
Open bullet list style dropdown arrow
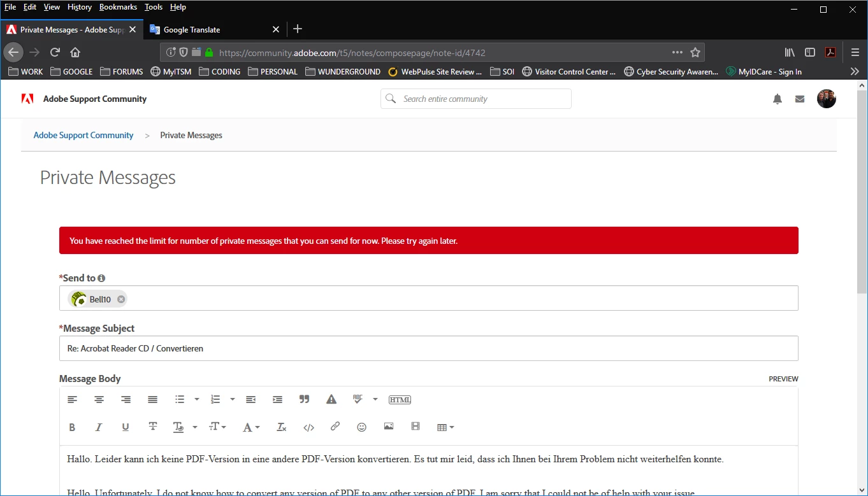(197, 400)
